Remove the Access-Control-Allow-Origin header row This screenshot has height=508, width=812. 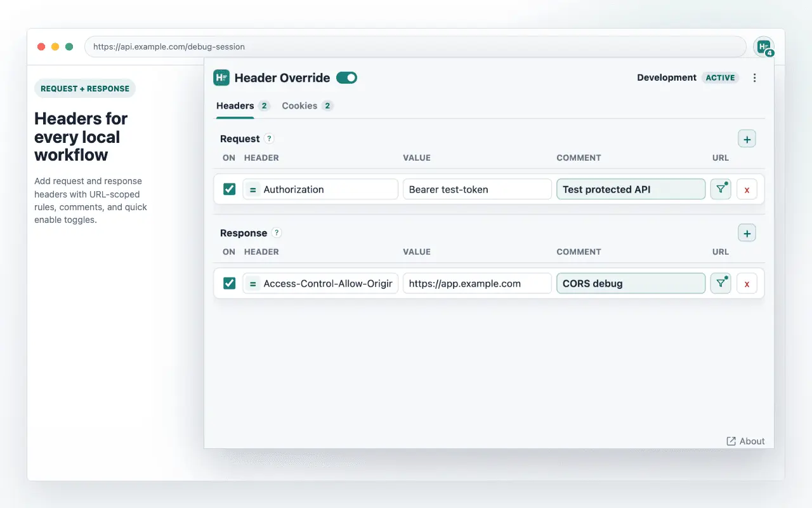[x=747, y=283]
